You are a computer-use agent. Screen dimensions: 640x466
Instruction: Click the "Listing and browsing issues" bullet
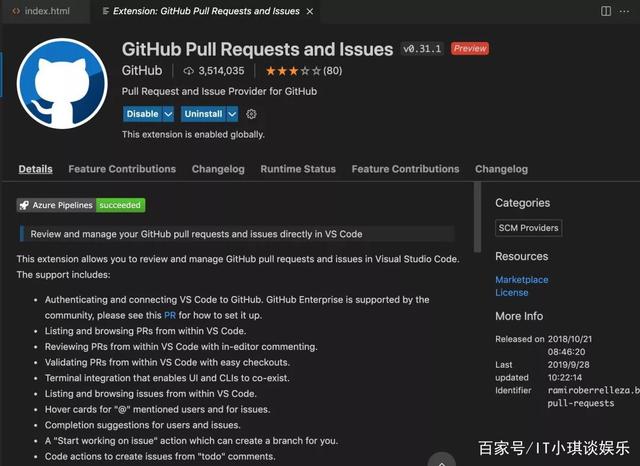click(x=151, y=394)
